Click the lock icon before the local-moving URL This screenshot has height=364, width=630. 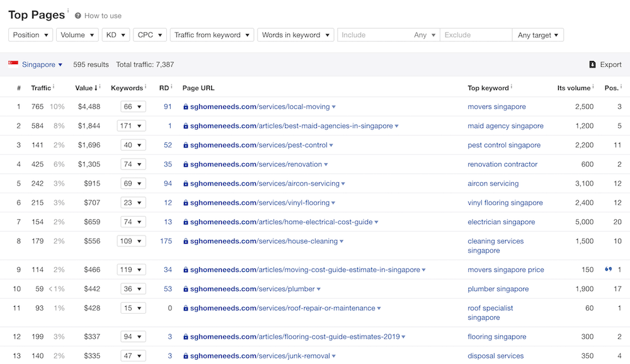click(186, 107)
